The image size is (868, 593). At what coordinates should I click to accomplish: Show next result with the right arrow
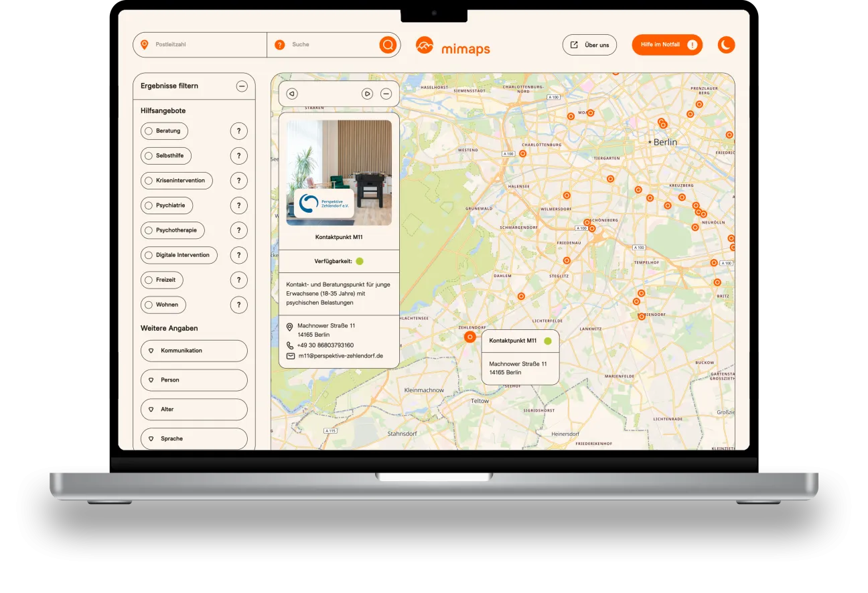point(367,94)
